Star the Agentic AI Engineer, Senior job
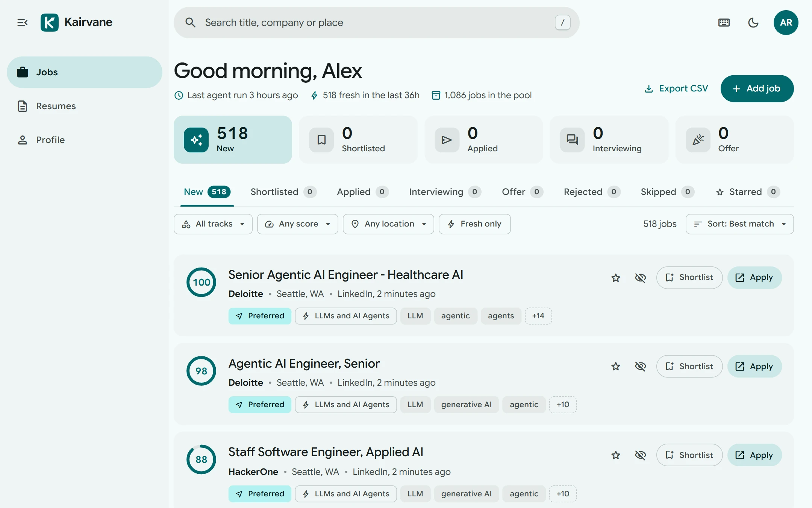Screen dimensions: 812x508 click(x=616, y=367)
